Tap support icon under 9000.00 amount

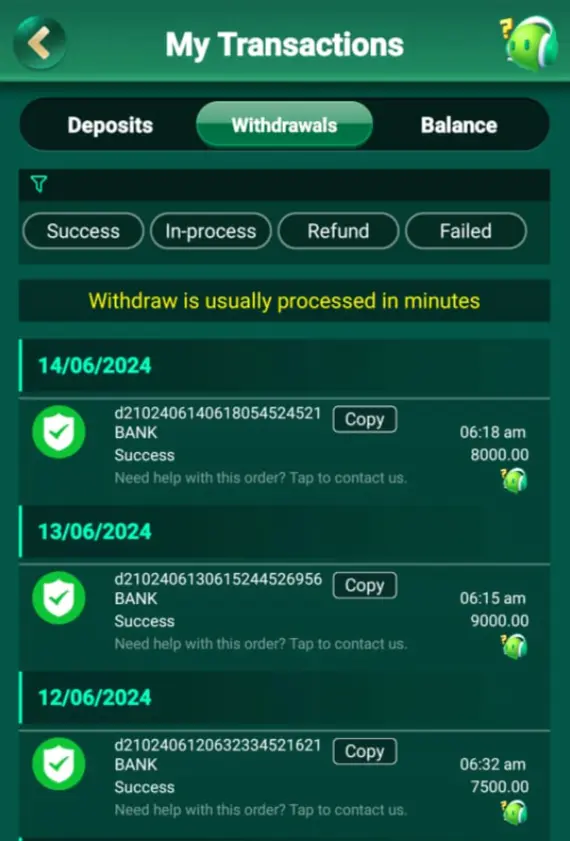tap(514, 646)
